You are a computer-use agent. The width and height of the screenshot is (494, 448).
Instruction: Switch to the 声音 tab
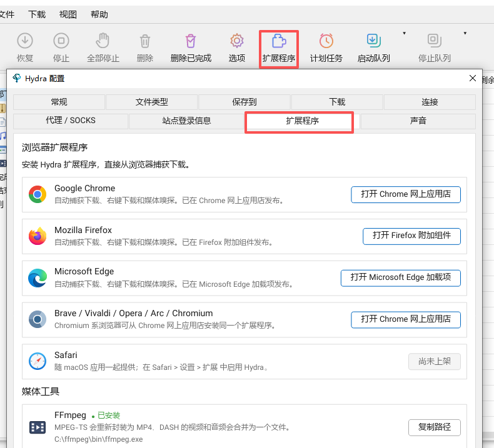418,121
